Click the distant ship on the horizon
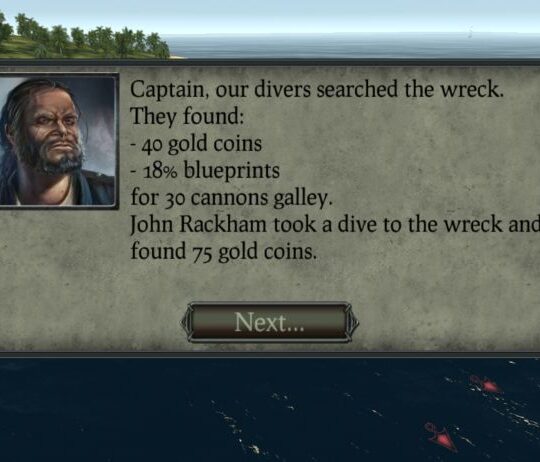 (471, 30)
